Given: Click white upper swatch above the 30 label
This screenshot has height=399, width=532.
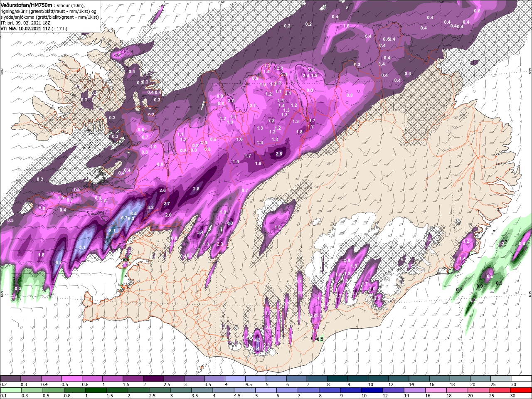Looking at the screenshot, I should coord(521,379).
